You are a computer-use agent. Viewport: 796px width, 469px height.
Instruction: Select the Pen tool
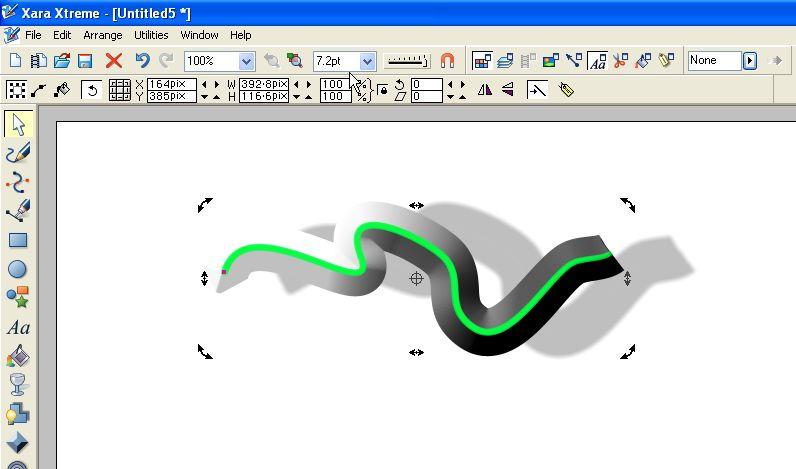[18, 210]
